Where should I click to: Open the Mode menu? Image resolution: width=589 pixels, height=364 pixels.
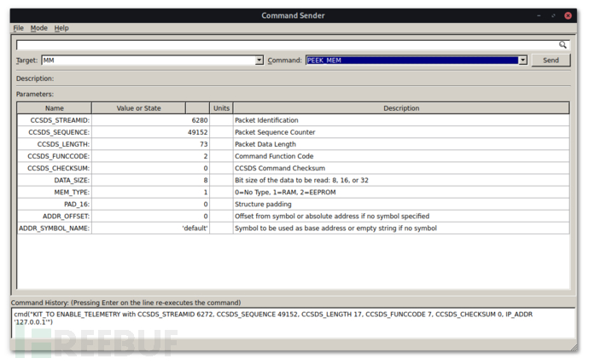[x=38, y=28]
